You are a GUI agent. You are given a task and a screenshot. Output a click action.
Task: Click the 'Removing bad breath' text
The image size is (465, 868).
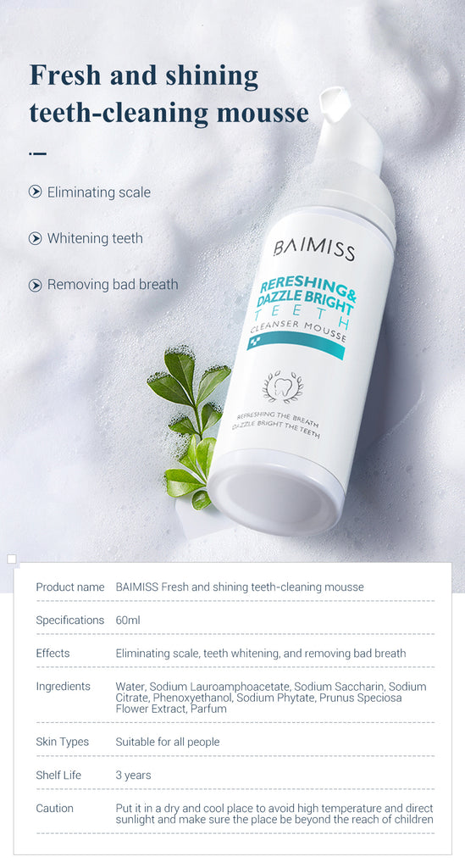click(113, 285)
